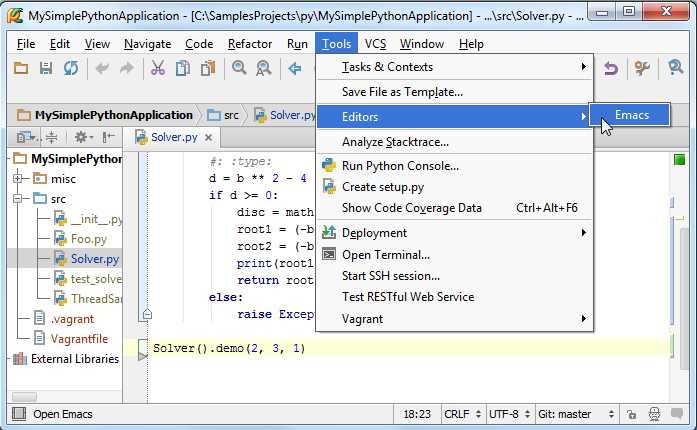Select the .vagrant file in the project tree
This screenshot has height=430, width=697.
click(x=64, y=319)
